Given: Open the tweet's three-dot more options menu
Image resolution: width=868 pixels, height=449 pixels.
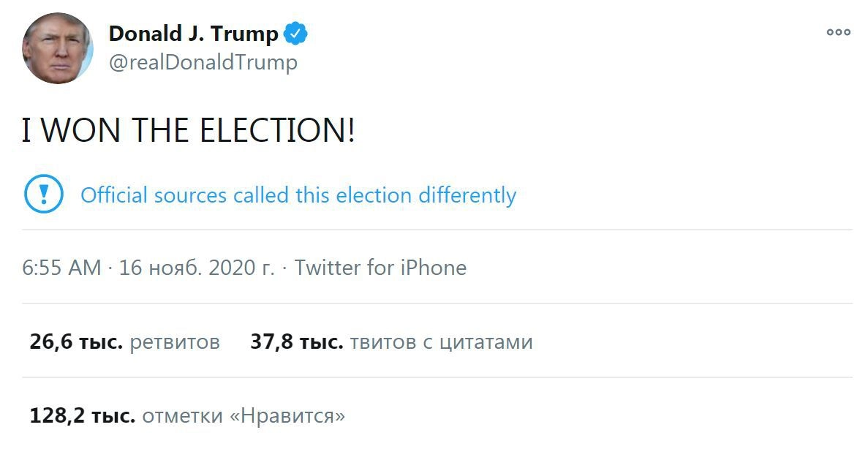Looking at the screenshot, I should (838, 32).
